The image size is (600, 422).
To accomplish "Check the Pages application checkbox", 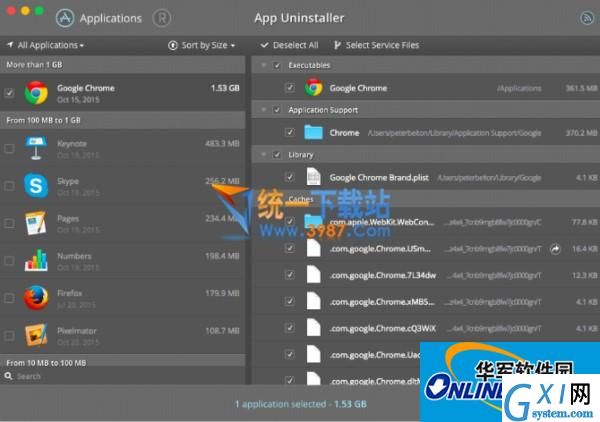I will tap(9, 223).
